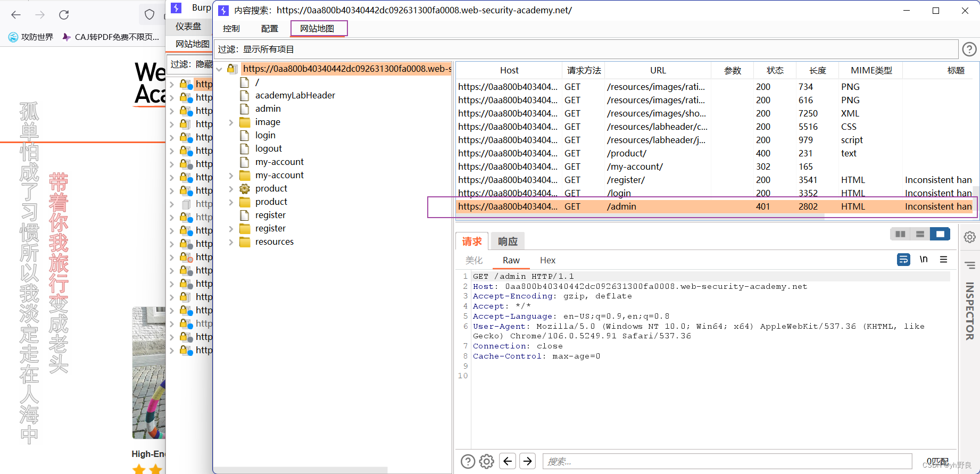Sort table by the URL column header

point(658,70)
